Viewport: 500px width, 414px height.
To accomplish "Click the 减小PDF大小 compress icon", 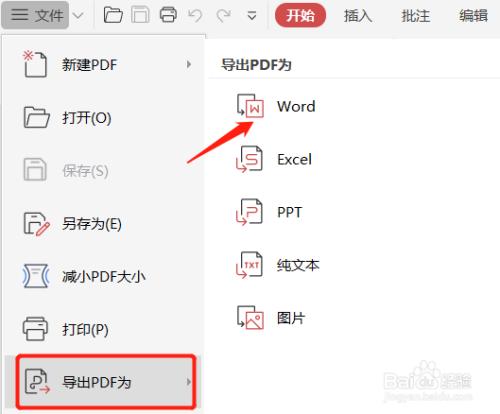I will click(x=36, y=276).
